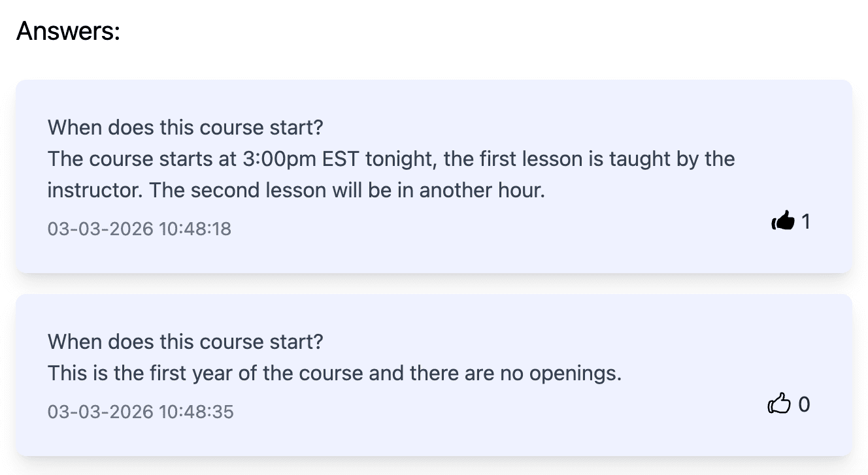Click the word 'course' in 'The course starts'
The image size is (868, 475).
[122, 159]
